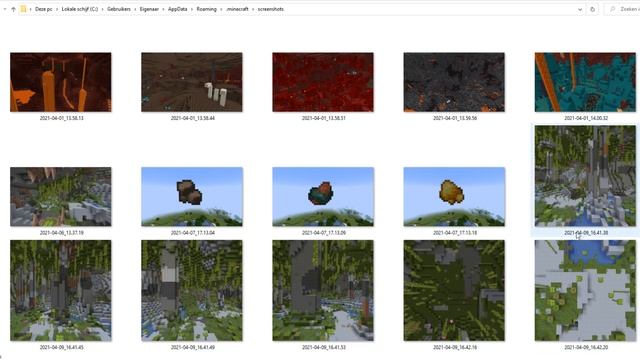Select the 2021-04-07_17.13.09 copper item thumbnail
This screenshot has height=360, width=640.
(323, 196)
